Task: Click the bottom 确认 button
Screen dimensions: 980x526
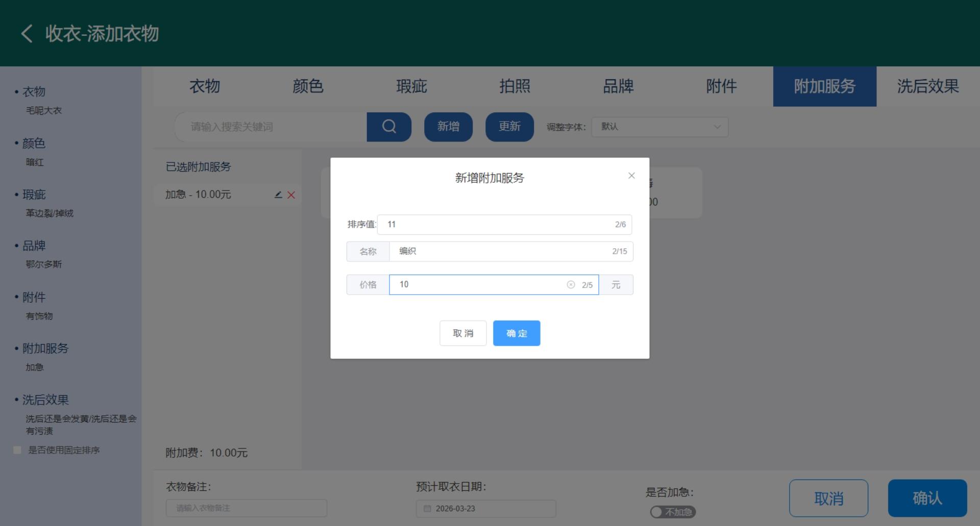Action: (927, 498)
